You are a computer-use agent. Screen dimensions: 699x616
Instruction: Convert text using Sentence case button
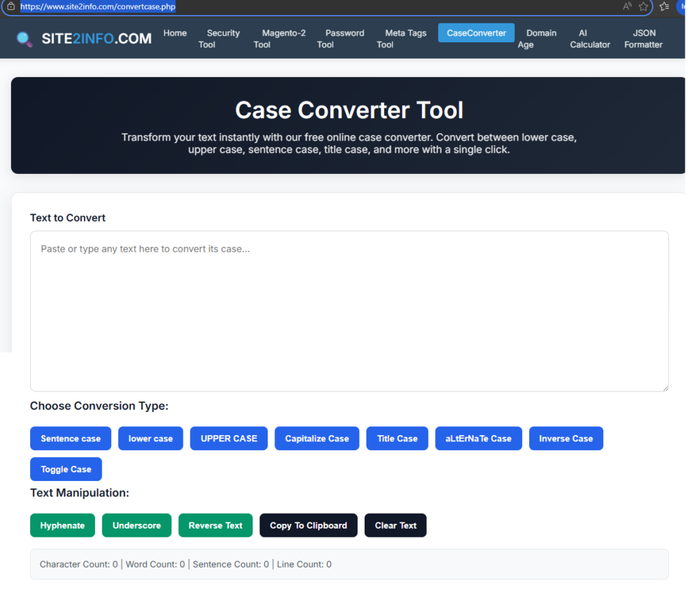point(70,439)
